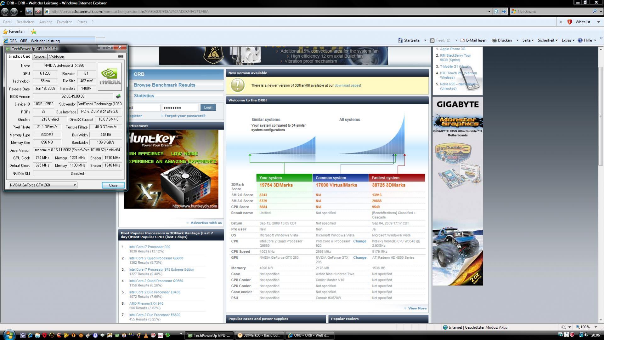Click the Feeds RSS icon
This screenshot has height=340, width=644.
coord(432,40)
